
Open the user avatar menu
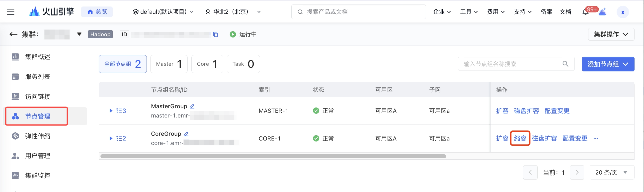coord(623,12)
